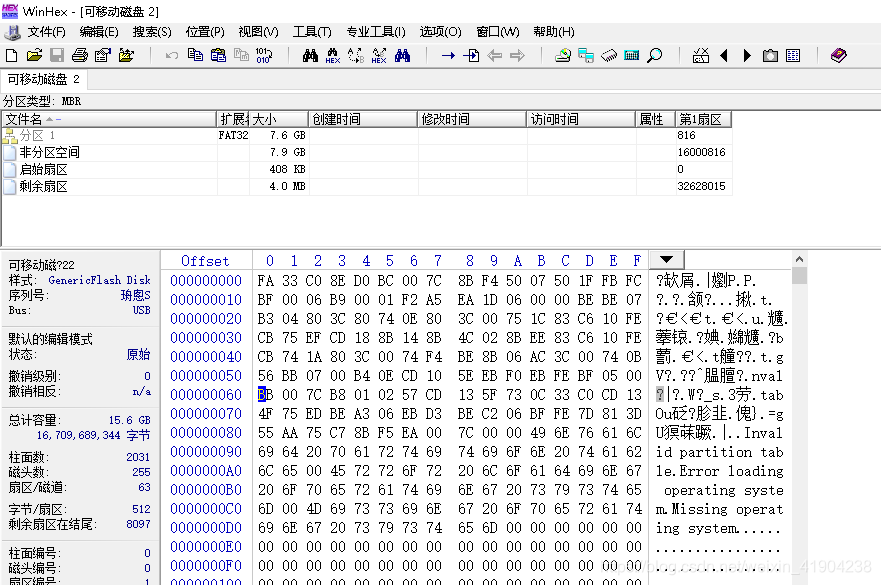The width and height of the screenshot is (881, 585).
Task: Open the 窗口(W) menu
Action: coord(497,32)
